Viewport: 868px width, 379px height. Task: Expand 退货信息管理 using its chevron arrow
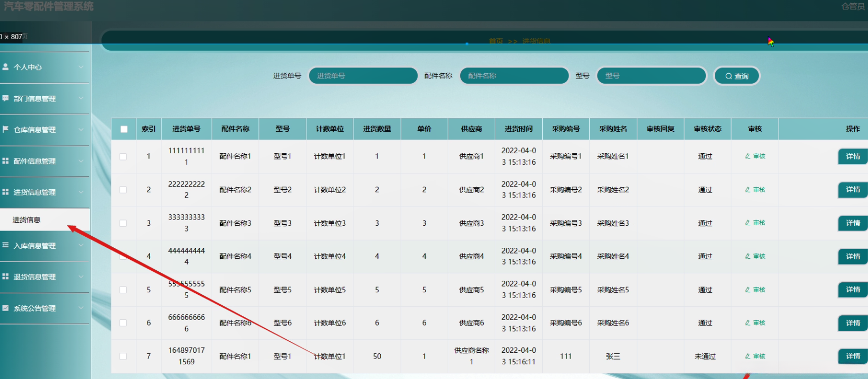(x=81, y=277)
